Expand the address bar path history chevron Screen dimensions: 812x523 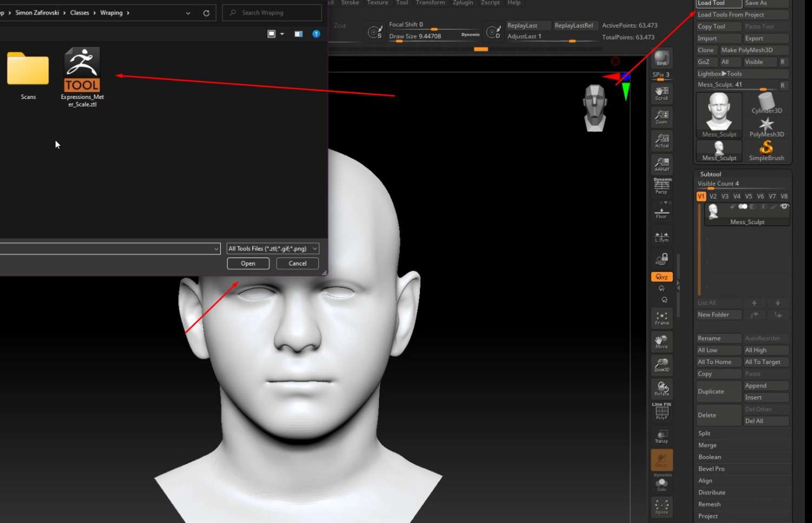188,13
